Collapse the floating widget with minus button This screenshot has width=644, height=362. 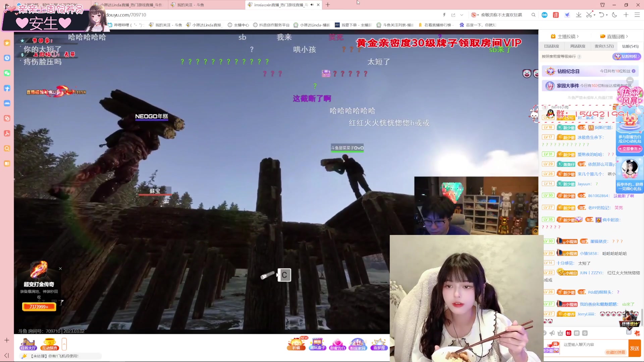point(630,80)
